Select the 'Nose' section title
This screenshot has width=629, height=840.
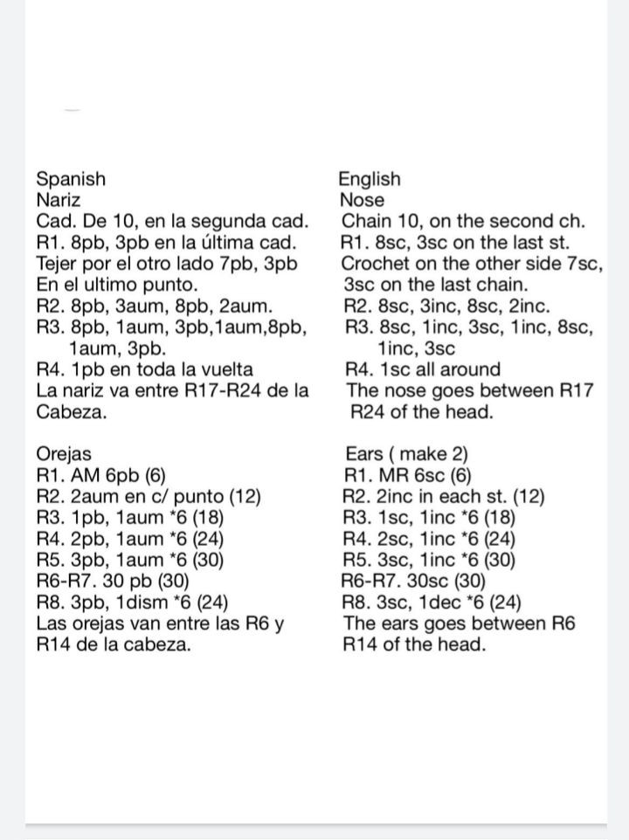coord(362,200)
